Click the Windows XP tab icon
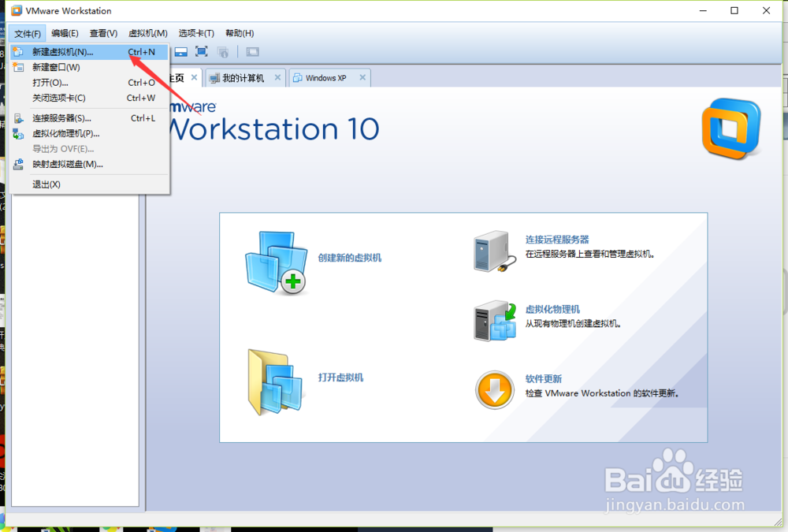788x532 pixels. tap(298, 78)
